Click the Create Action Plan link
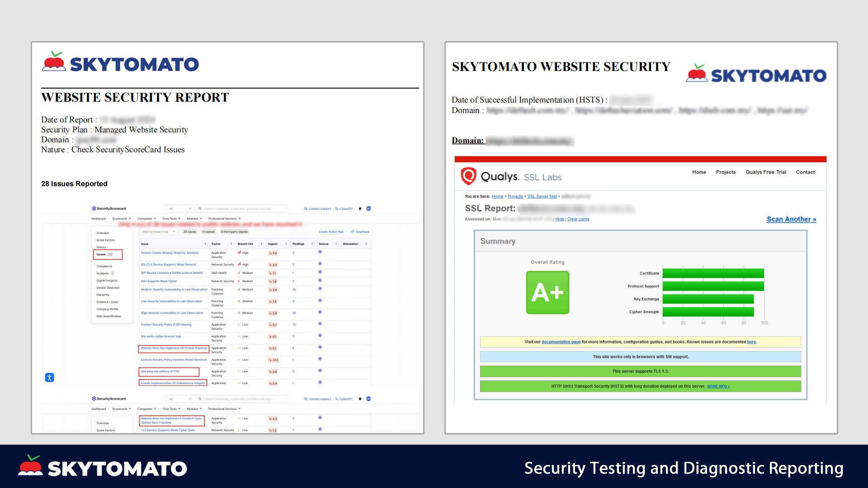 [331, 232]
